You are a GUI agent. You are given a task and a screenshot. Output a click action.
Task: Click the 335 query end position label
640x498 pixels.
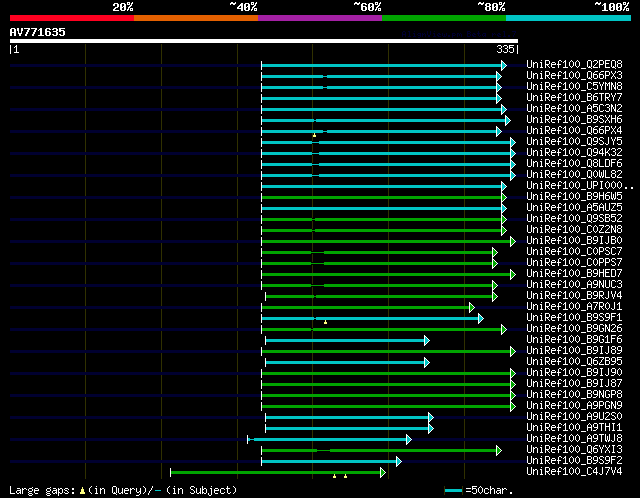tap(505, 49)
